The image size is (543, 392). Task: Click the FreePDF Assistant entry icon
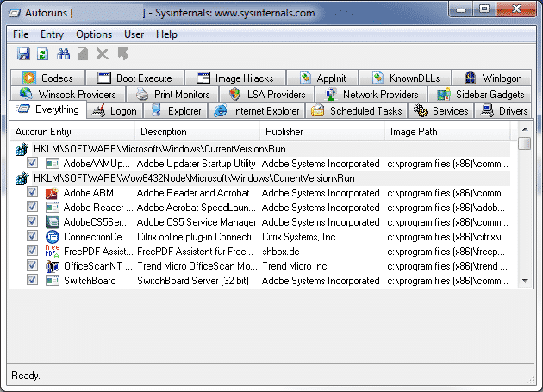pyautogui.click(x=52, y=252)
